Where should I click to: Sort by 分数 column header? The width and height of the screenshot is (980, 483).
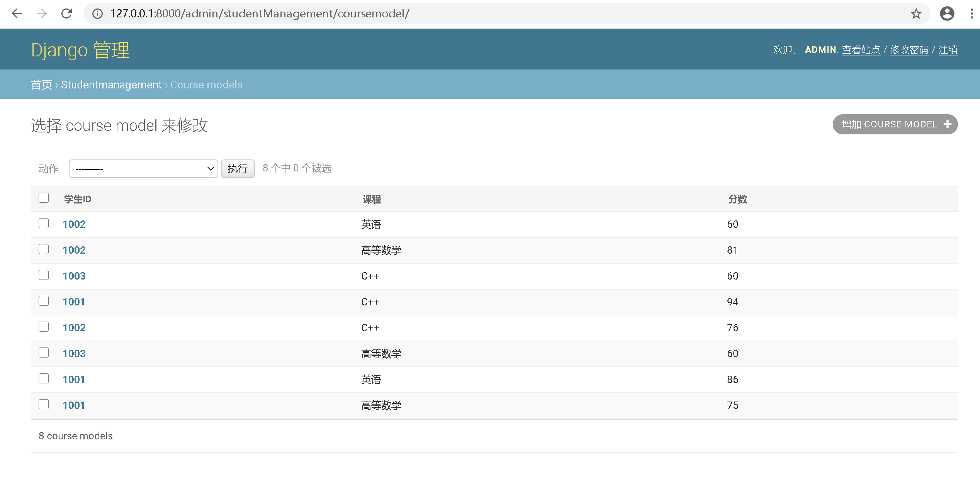click(x=737, y=199)
